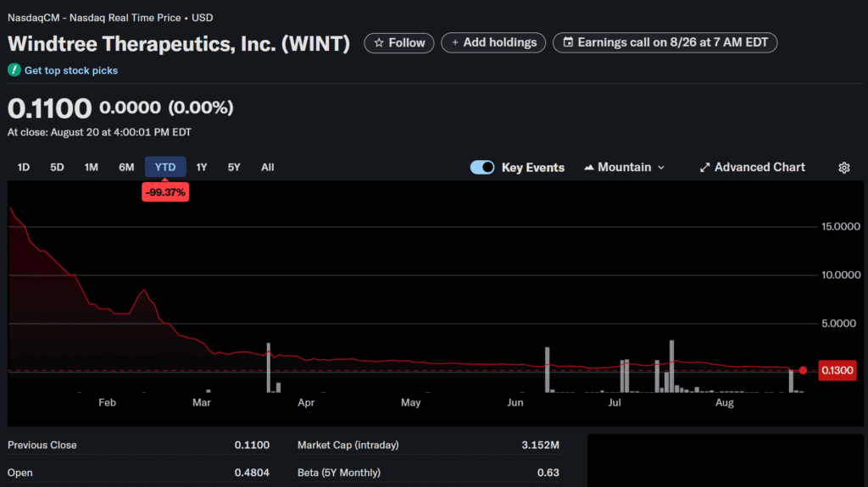
Task: Select the 1D time range tab
Action: (x=23, y=167)
